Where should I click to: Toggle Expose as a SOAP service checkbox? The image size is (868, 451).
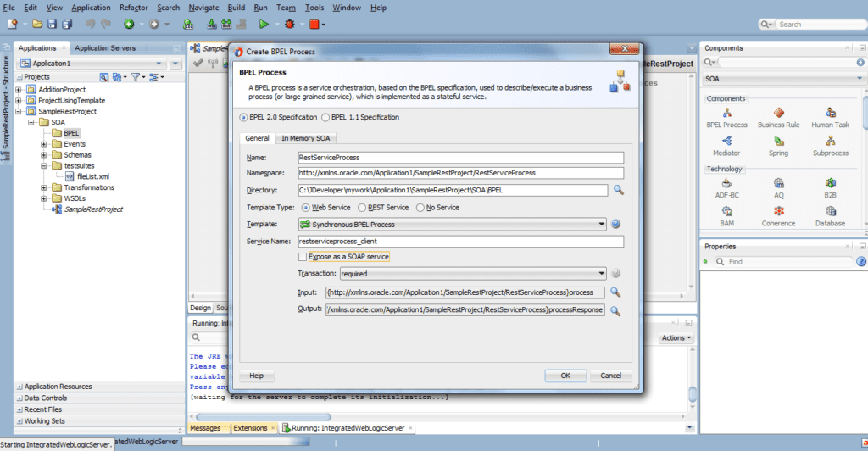pos(303,257)
